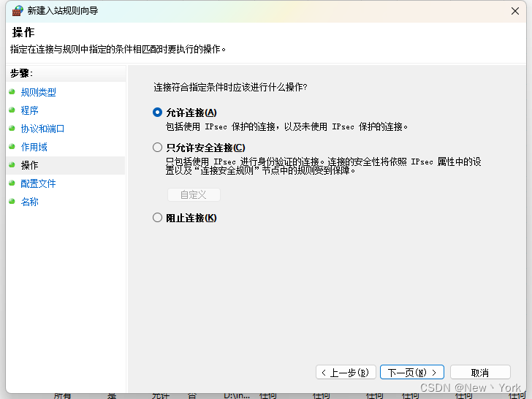532x399 pixels.
Task: Choose the 只允许安全连接(C) option
Action: [157, 148]
